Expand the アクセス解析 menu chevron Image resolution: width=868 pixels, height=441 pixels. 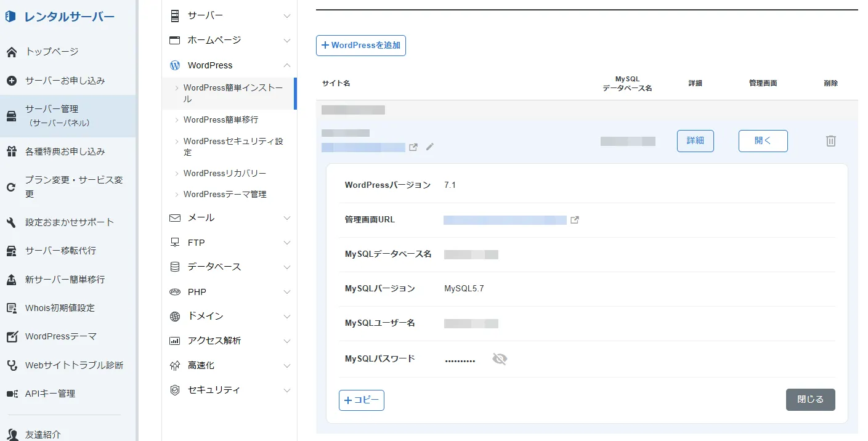pyautogui.click(x=287, y=341)
